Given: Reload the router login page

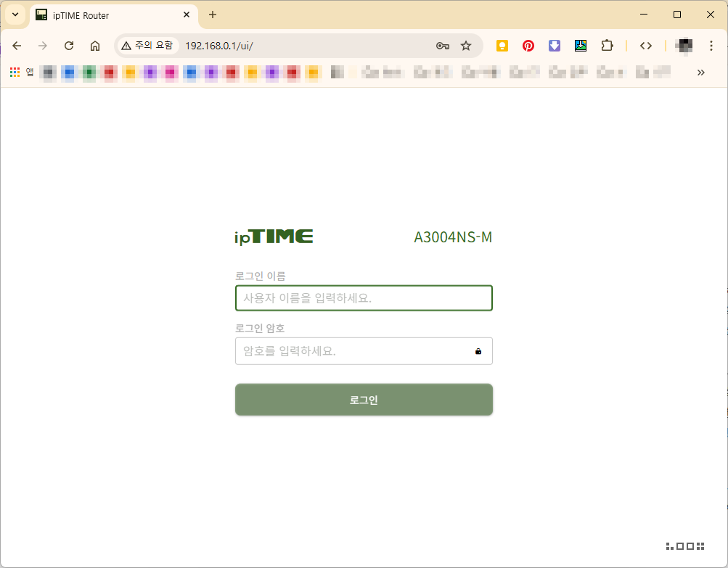Looking at the screenshot, I should [69, 46].
